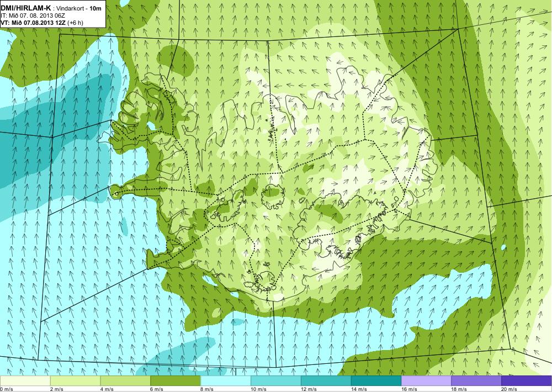Select the dark purple 20 m/s legend swatch
Screen dimensions: 552x392
pyautogui.click(x=527, y=381)
